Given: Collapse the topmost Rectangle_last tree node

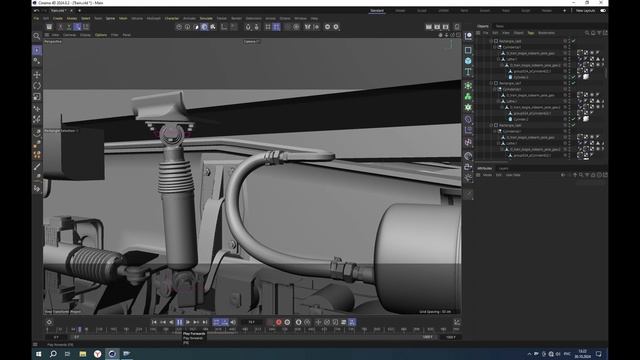Looking at the screenshot, I should point(491,41).
